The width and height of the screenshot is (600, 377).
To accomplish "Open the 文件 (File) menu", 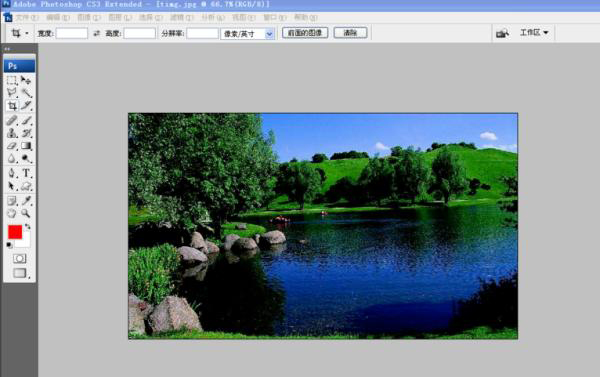I will [x=27, y=18].
